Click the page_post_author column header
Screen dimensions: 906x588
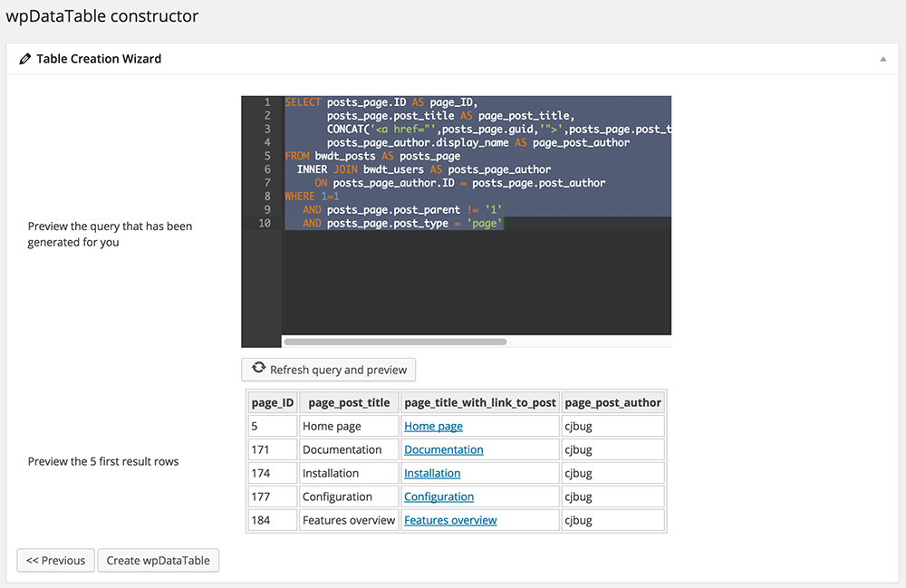coord(613,402)
